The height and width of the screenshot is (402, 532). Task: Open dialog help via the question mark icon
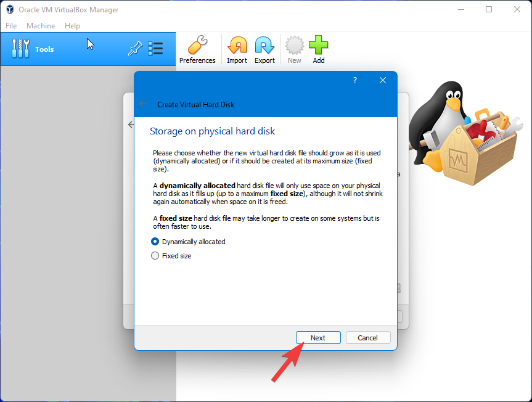click(354, 80)
